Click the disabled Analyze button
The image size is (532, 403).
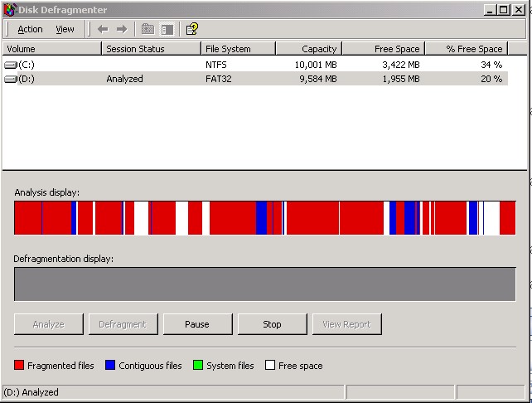(49, 324)
